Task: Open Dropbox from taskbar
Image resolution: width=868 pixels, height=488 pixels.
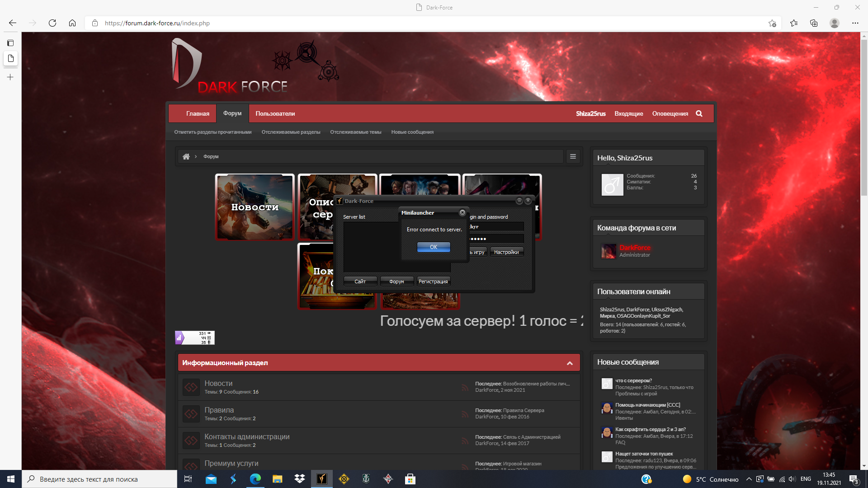Action: tap(300, 479)
